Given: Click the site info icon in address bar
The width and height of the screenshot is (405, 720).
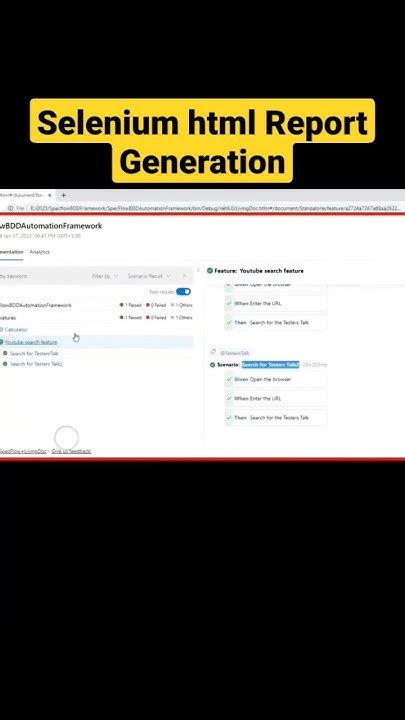Looking at the screenshot, I should click(11, 208).
